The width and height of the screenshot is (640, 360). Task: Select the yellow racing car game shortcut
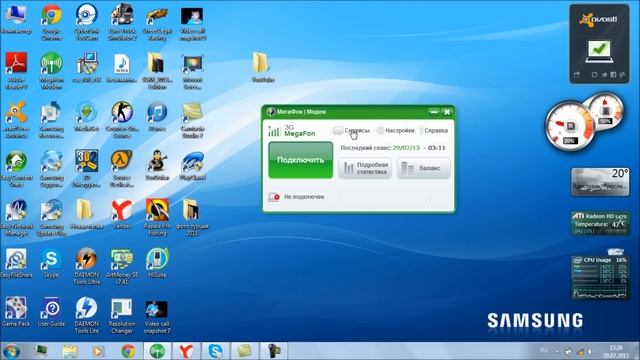[x=157, y=22]
